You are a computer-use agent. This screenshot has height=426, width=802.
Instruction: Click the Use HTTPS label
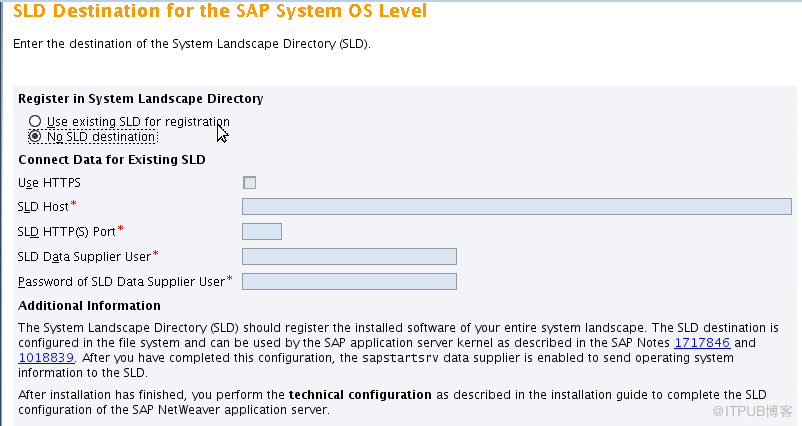pyautogui.click(x=49, y=183)
